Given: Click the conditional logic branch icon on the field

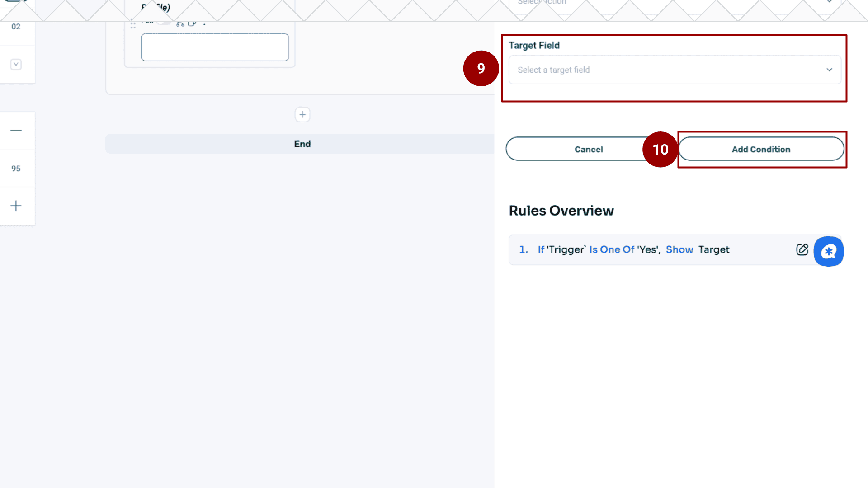Looking at the screenshot, I should tap(180, 24).
